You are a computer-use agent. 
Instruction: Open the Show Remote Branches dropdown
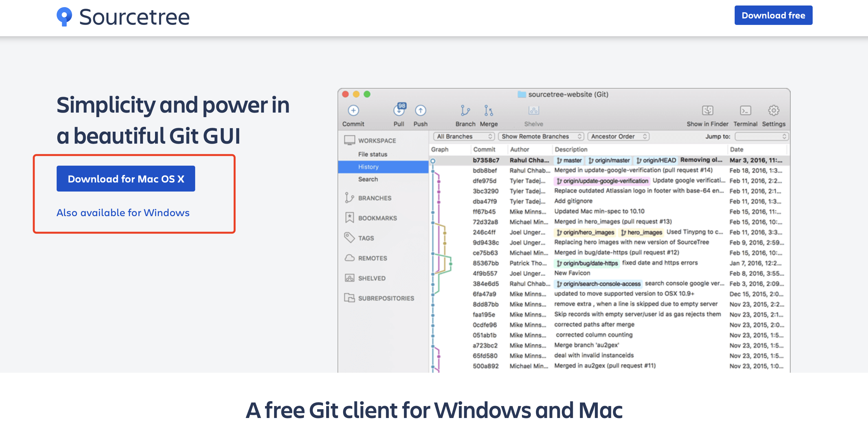tap(541, 137)
